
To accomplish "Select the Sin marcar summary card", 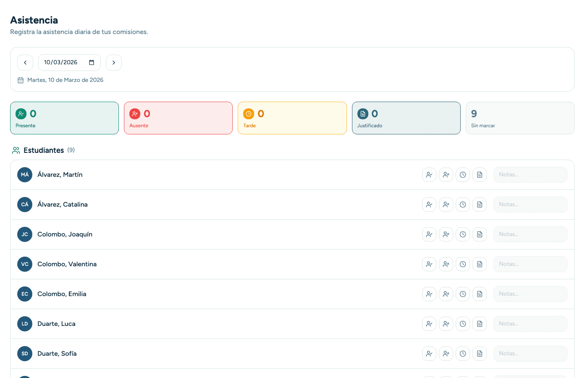I will tap(520, 118).
